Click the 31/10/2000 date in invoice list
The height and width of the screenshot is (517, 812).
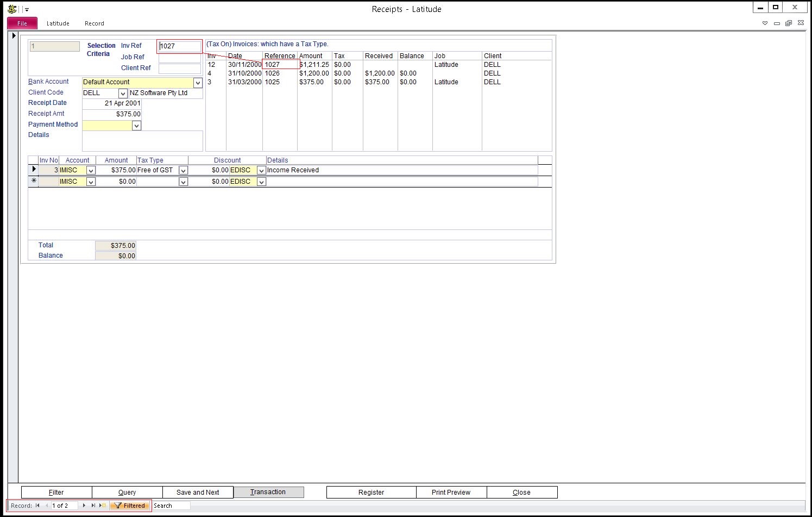pyautogui.click(x=244, y=73)
